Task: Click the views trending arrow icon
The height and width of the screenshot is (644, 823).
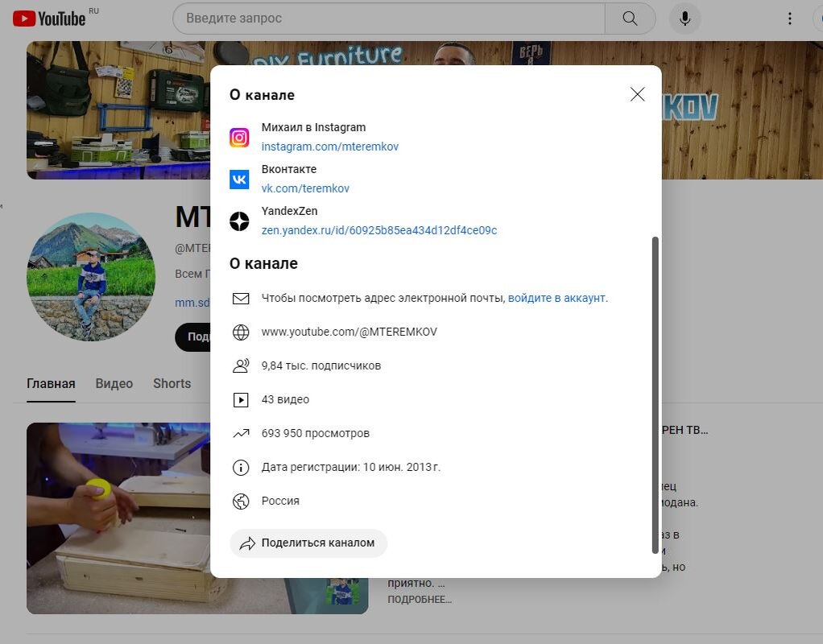Action: point(241,434)
